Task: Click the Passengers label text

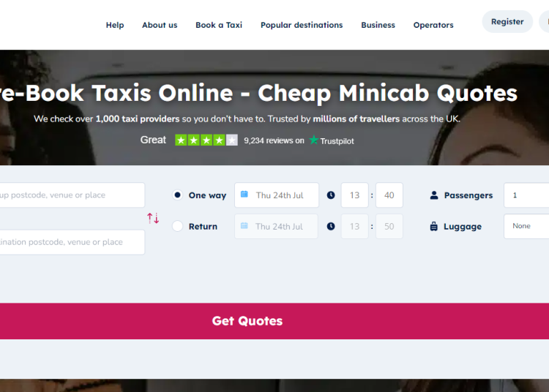Action: click(x=468, y=195)
